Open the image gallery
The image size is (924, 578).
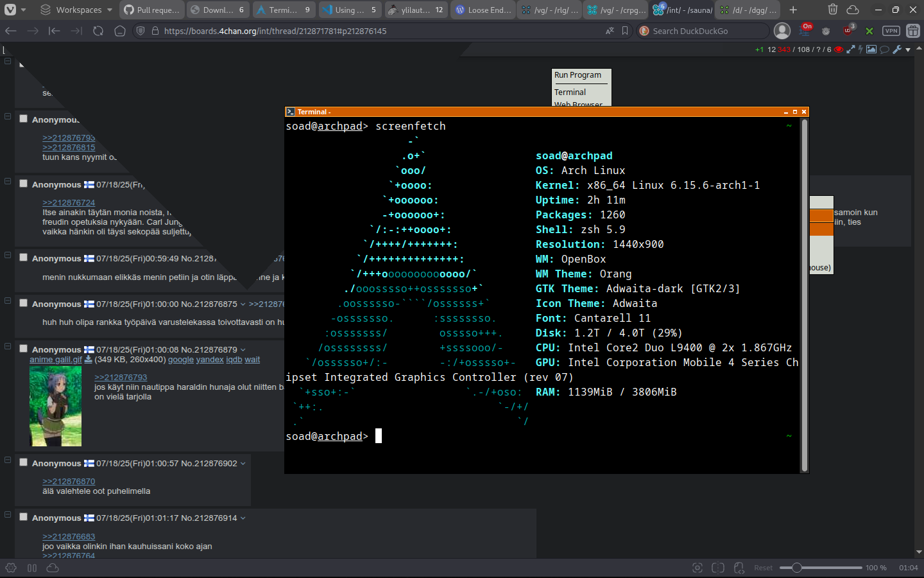tap(871, 49)
